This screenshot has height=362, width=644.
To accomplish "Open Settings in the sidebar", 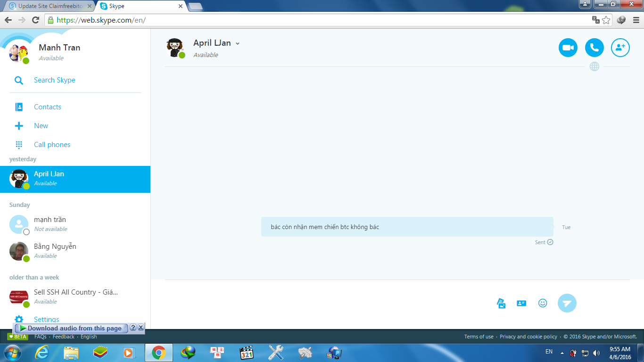I will 47,320.
